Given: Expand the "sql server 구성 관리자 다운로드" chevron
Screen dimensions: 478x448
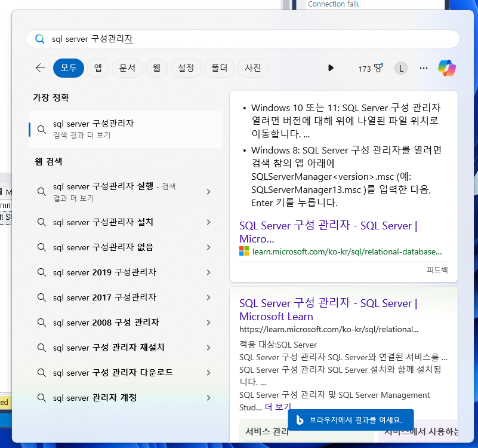Looking at the screenshot, I should coord(208,372).
